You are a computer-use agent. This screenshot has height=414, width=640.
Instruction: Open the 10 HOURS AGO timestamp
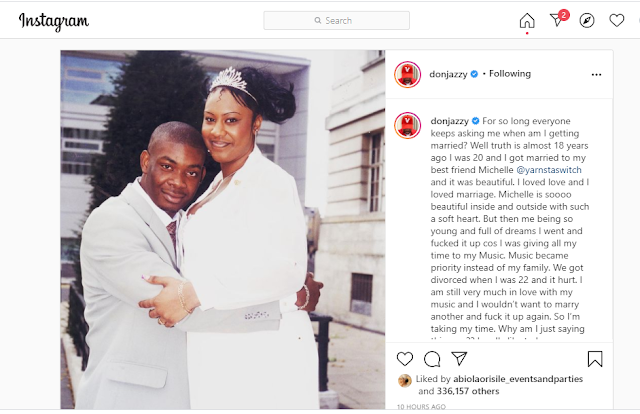click(421, 407)
